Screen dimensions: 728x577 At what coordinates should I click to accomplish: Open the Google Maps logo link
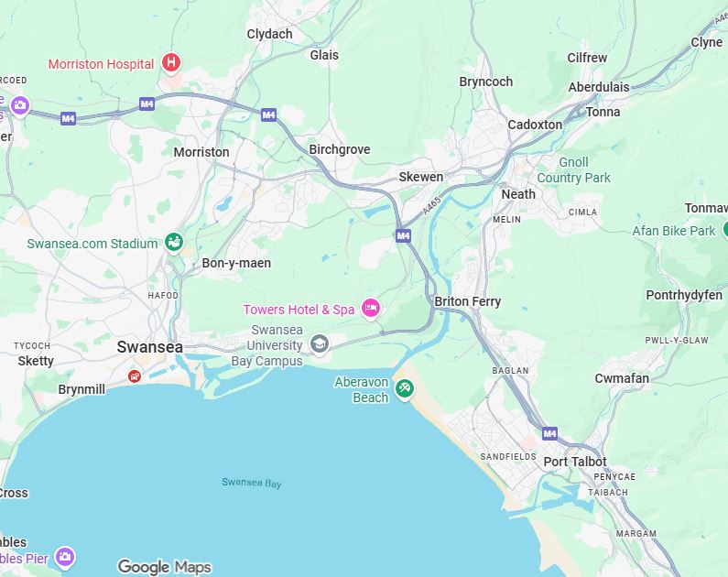coord(164,567)
